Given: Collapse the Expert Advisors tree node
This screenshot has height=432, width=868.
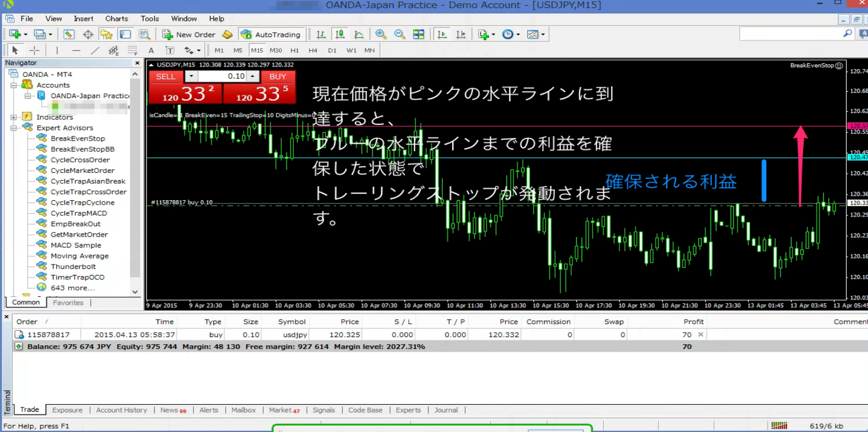Looking at the screenshot, I should coord(14,128).
